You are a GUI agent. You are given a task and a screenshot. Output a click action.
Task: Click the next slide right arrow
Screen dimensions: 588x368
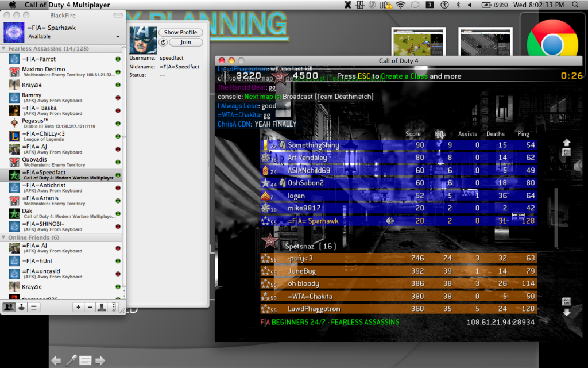100,361
